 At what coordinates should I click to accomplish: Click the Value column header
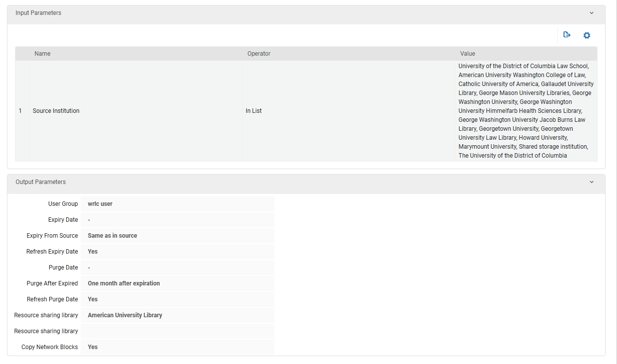[468, 53]
